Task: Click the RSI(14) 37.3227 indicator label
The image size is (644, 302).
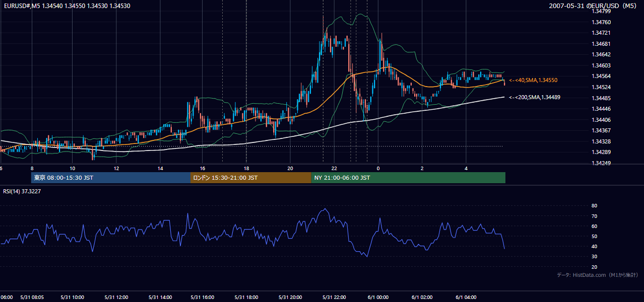Action: coord(22,191)
